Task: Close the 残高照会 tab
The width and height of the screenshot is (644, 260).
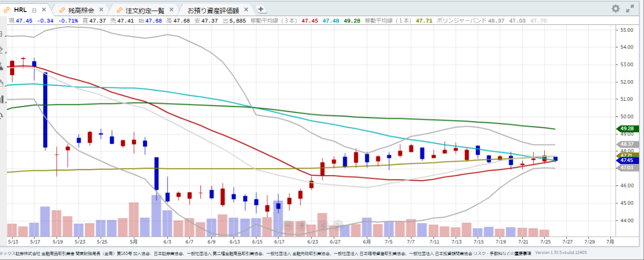Action: [101, 10]
